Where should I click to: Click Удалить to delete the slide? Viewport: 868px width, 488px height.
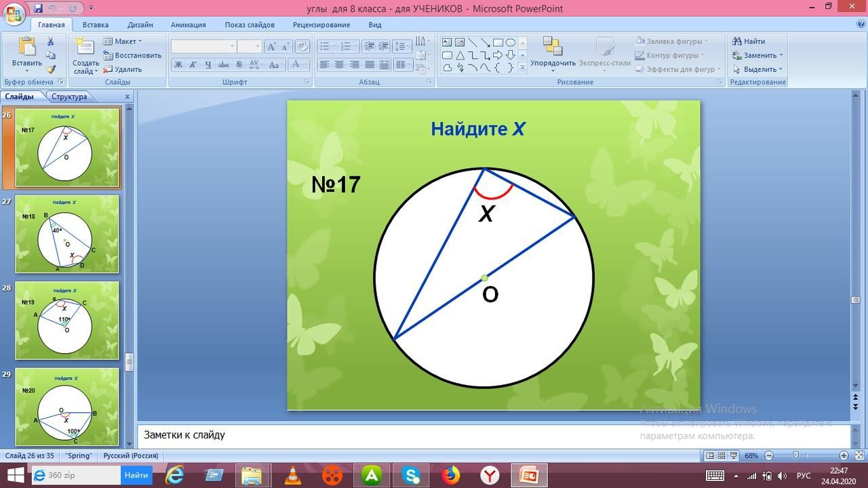click(123, 69)
